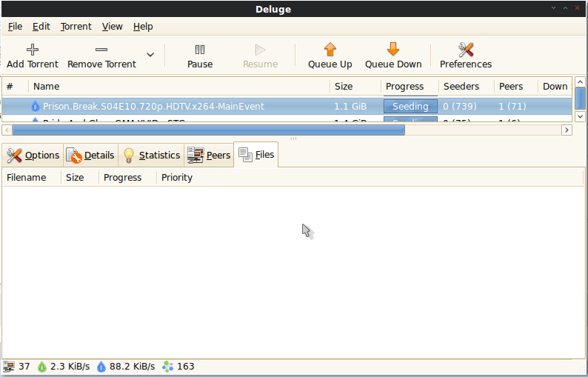
Task: Click the Files tab Progress column header
Action: tap(127, 178)
